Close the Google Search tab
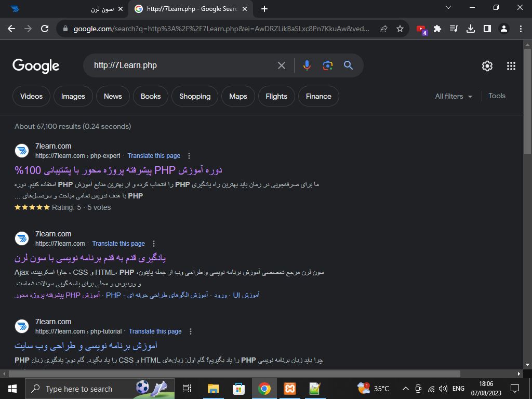Viewport: 532px width, 399px height. pos(245,9)
